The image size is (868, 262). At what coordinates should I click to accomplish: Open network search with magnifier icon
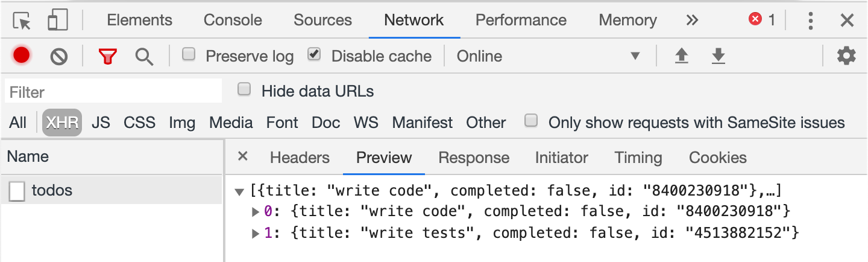(x=144, y=57)
